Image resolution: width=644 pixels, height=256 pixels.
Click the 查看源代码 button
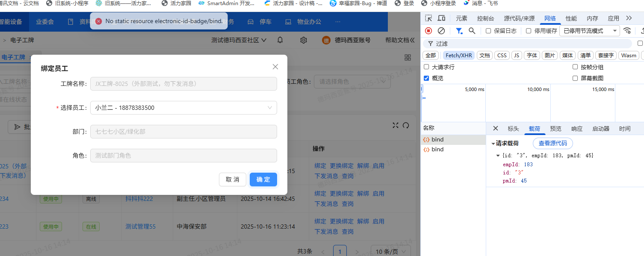click(552, 143)
